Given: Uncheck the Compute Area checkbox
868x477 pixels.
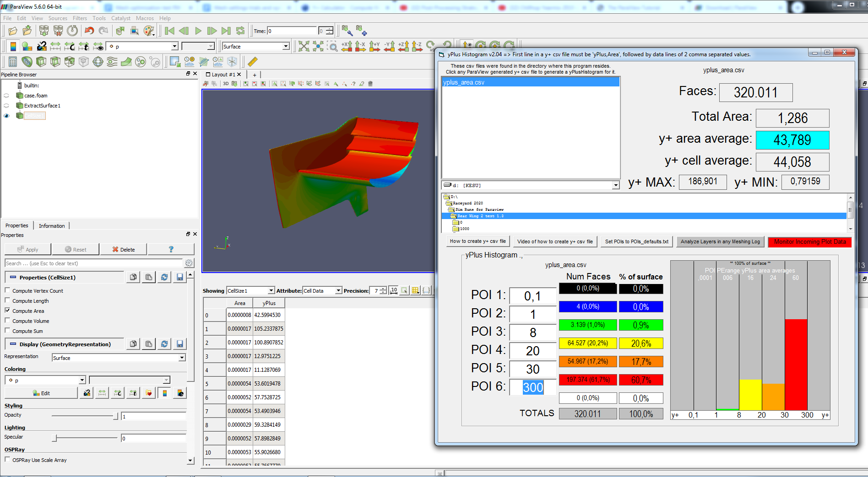Looking at the screenshot, I should coord(7,311).
